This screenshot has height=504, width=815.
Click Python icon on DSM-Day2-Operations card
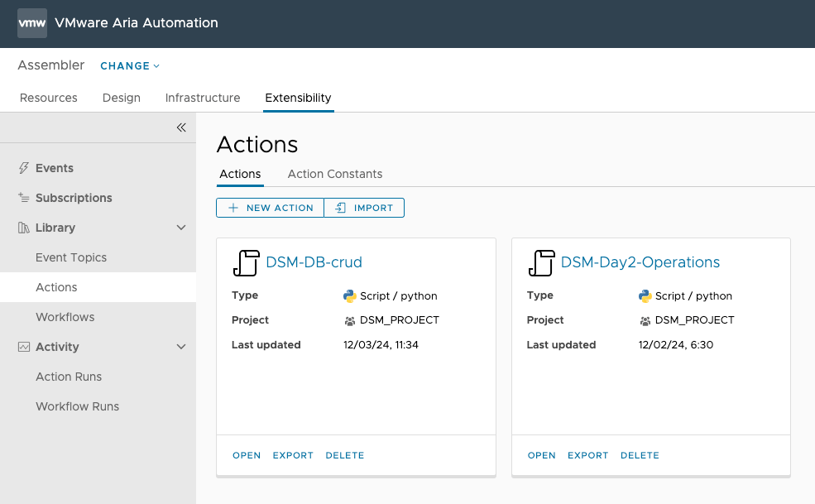[645, 296]
